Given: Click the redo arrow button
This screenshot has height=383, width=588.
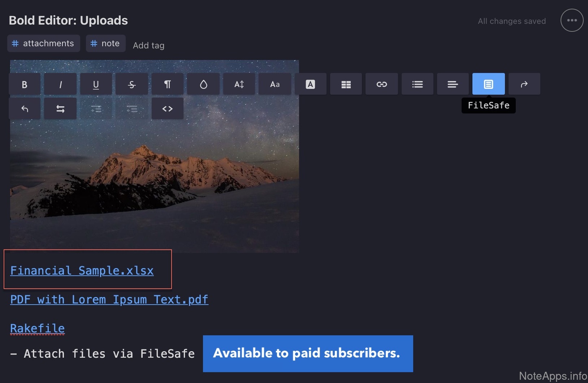Looking at the screenshot, I should [x=524, y=84].
